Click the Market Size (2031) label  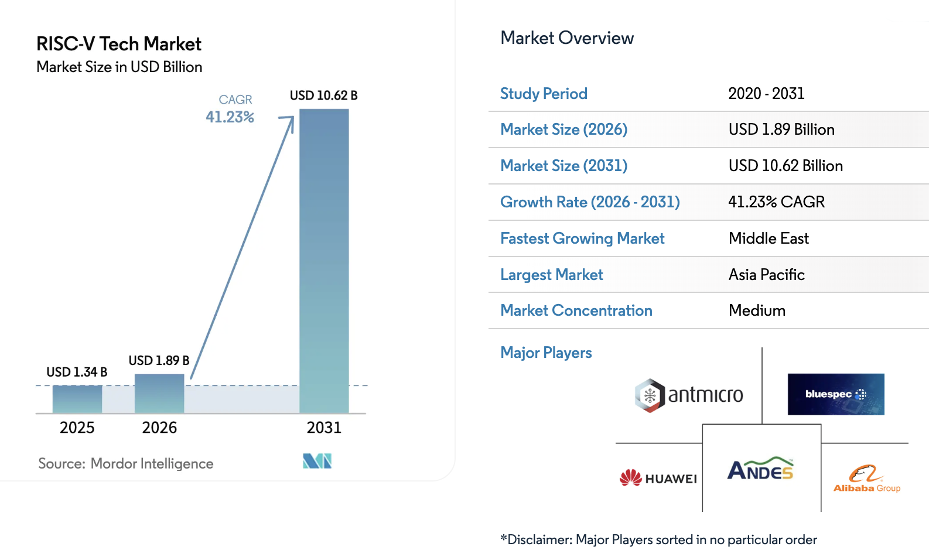[x=563, y=166]
